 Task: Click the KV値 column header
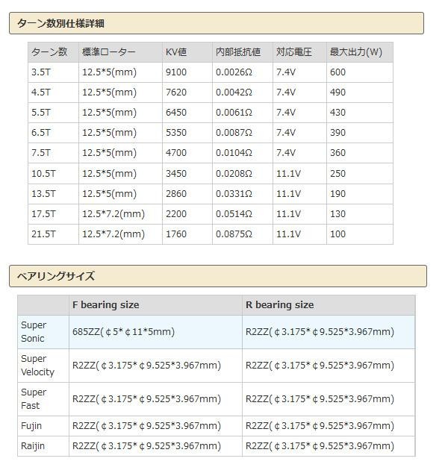point(176,52)
